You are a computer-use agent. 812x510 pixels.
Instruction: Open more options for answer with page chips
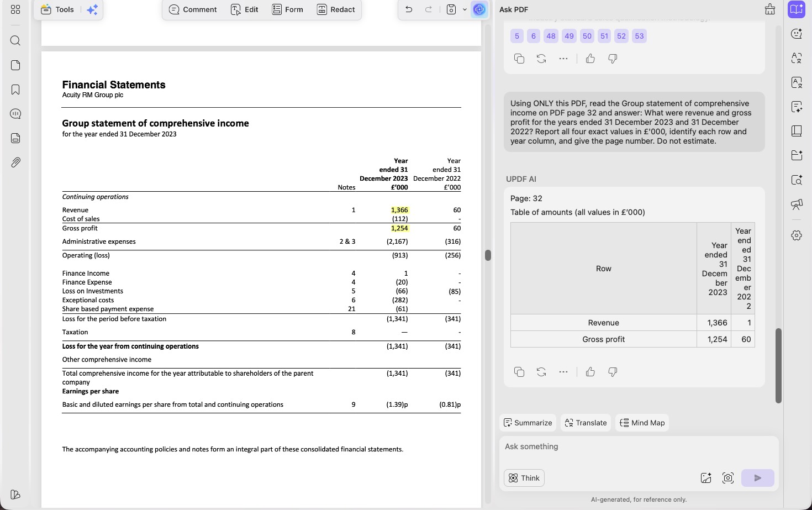click(563, 59)
